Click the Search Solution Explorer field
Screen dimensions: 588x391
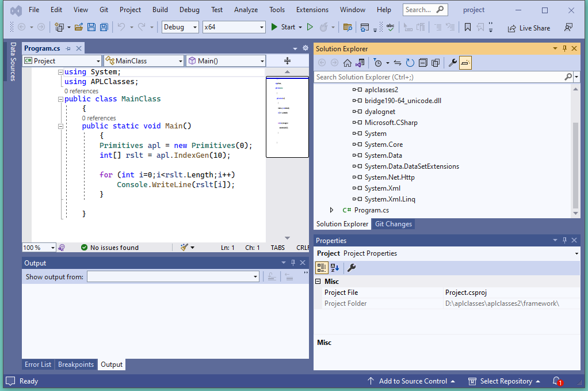coord(437,77)
